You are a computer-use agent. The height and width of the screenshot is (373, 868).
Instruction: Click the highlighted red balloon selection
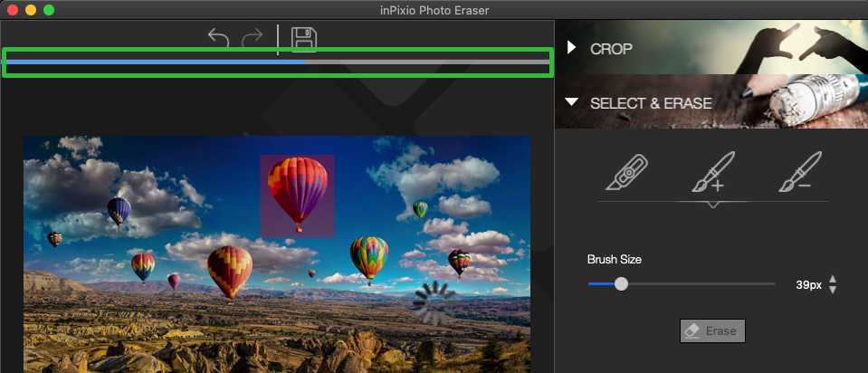tap(297, 196)
